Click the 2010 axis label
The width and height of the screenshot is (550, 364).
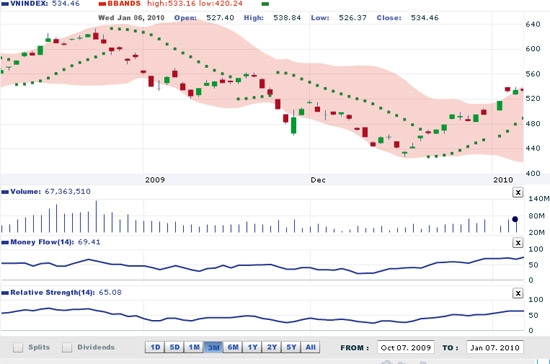tap(503, 180)
